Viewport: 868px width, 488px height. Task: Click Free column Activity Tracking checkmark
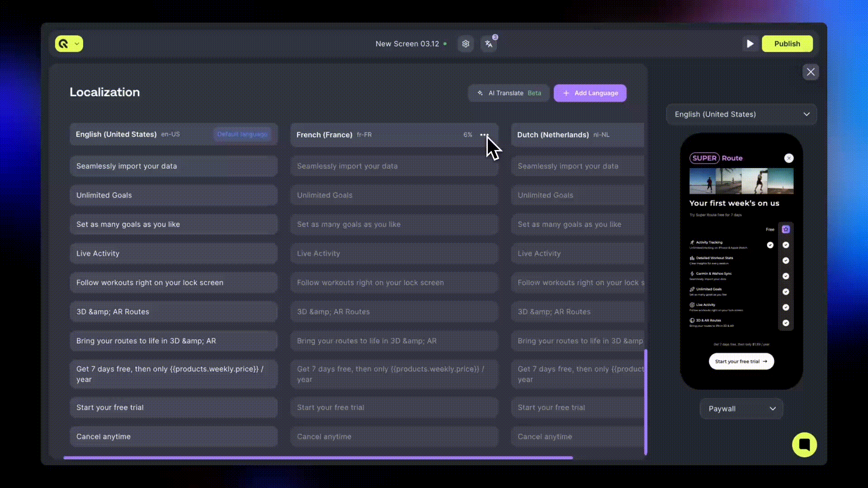770,245
